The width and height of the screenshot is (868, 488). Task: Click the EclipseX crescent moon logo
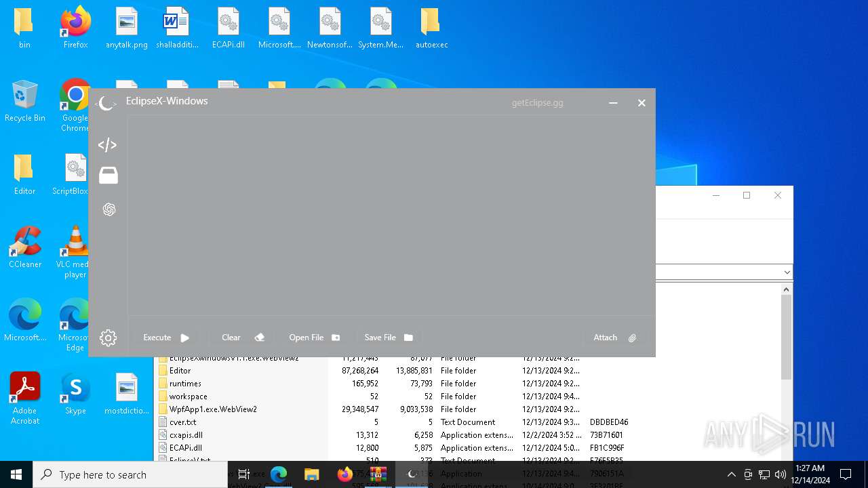106,103
